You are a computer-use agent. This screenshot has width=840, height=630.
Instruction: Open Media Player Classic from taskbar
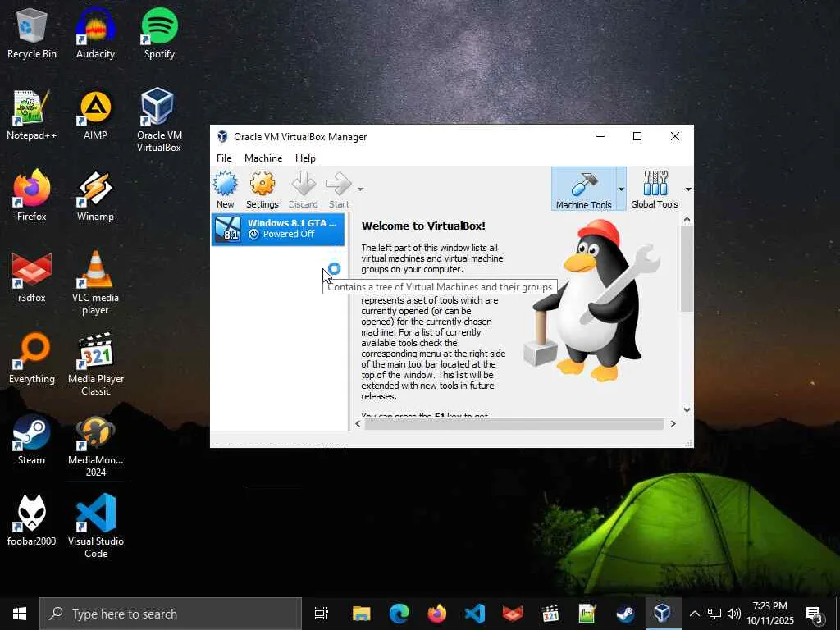pos(550,614)
